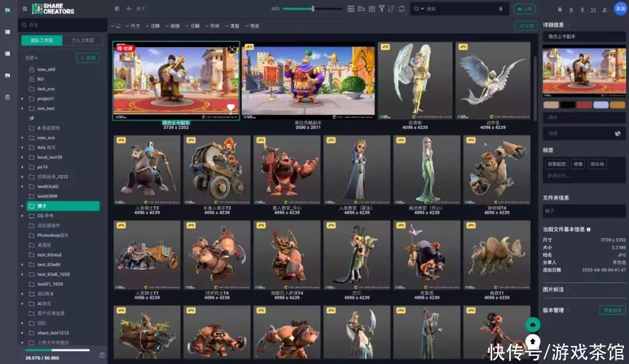Expand the test_03edit folder arrow
The width and height of the screenshot is (629, 364).
[x=23, y=264]
